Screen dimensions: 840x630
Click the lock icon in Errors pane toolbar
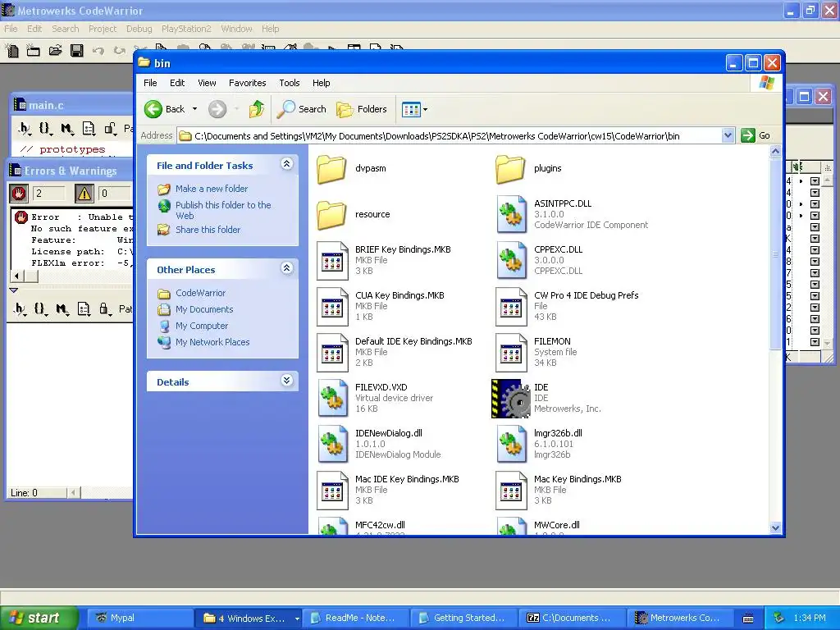pos(104,308)
